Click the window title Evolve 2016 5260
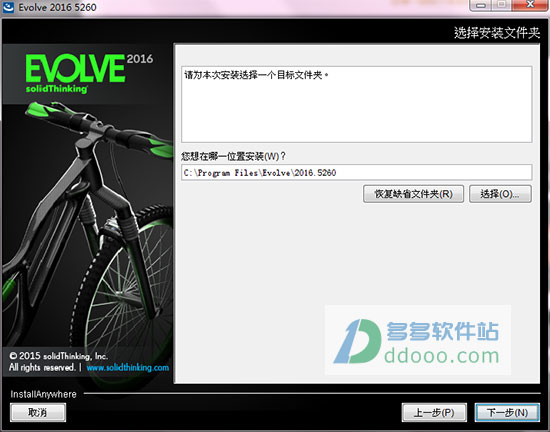The height and width of the screenshot is (432, 550). [58, 7]
